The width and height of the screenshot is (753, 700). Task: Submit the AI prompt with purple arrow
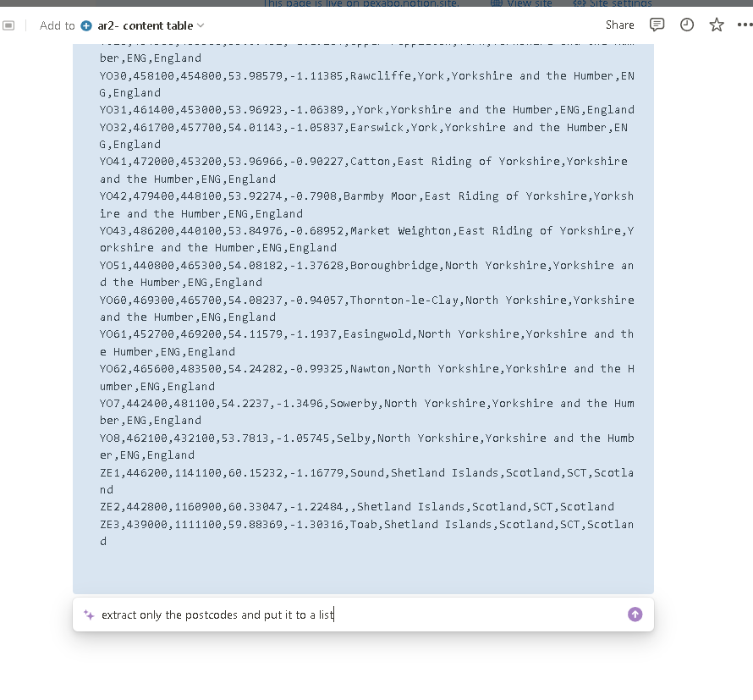pos(635,614)
